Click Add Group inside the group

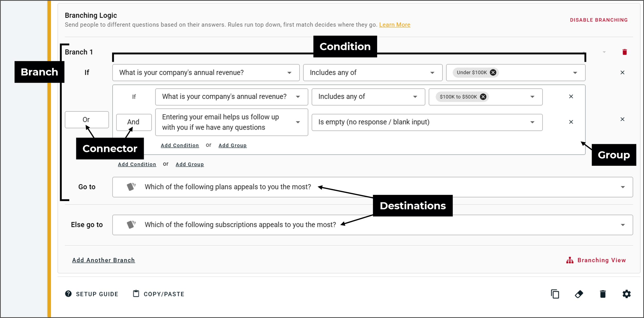tap(232, 145)
